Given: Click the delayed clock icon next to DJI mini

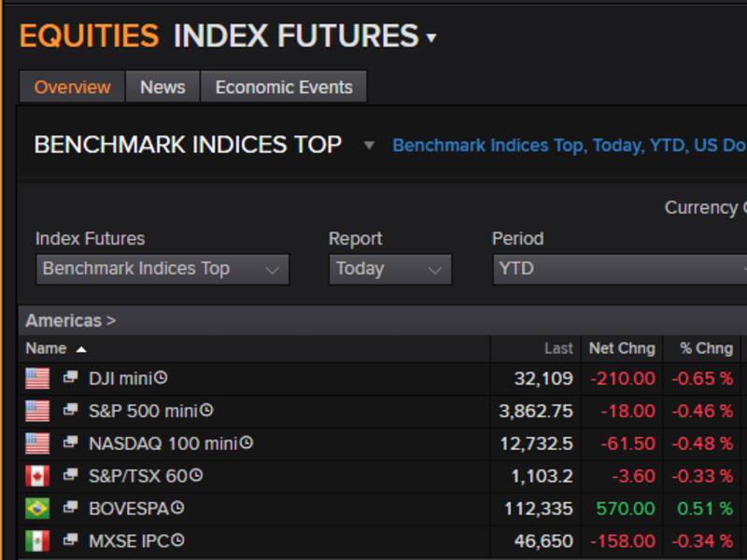Looking at the screenshot, I should click(161, 378).
